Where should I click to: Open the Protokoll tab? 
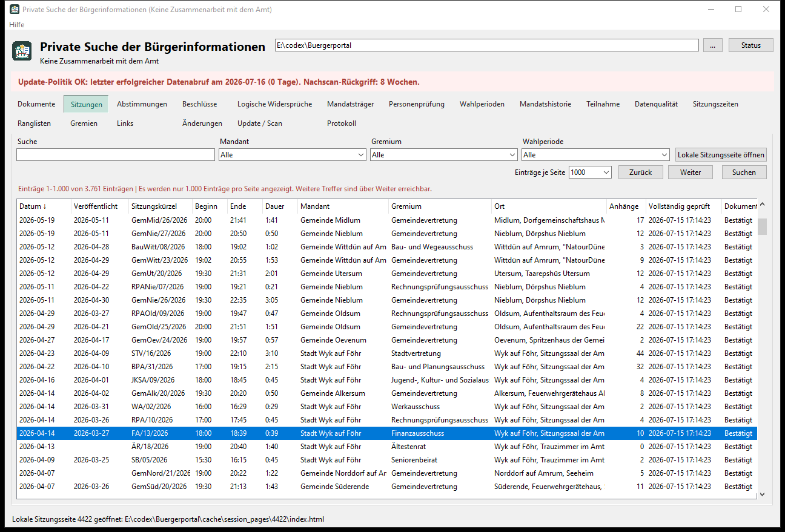pyautogui.click(x=342, y=123)
